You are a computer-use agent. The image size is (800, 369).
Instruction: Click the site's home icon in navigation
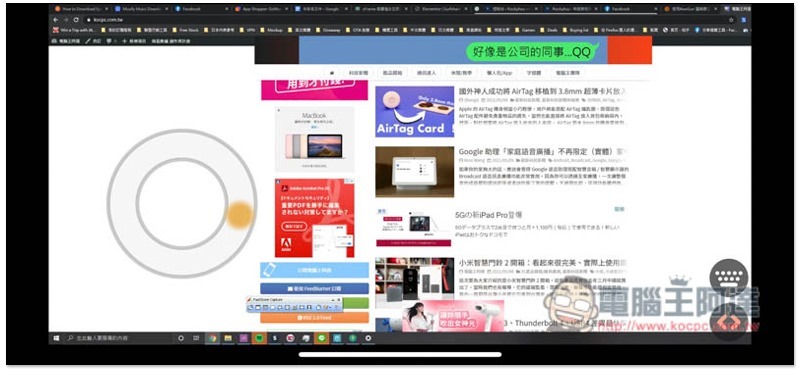tap(333, 73)
